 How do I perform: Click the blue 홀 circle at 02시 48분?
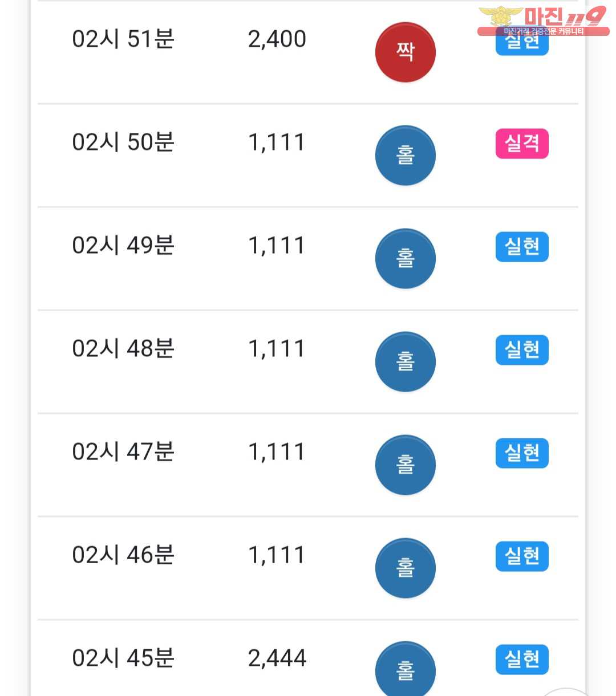click(x=405, y=361)
